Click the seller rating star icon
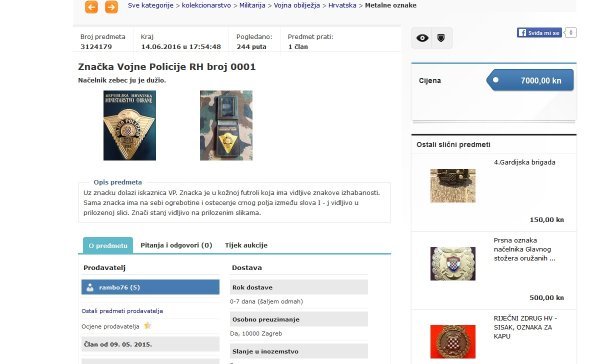 [147, 326]
